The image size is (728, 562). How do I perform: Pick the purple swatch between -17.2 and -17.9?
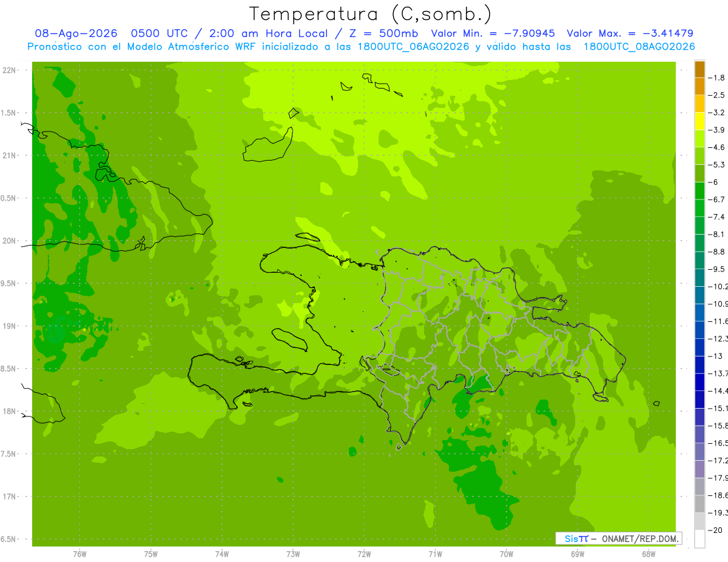click(x=699, y=469)
